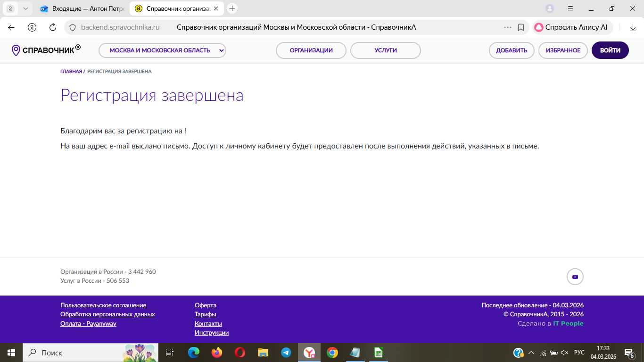Expand the tab list chevron in tab bar
The image size is (644, 362).
coord(25,8)
